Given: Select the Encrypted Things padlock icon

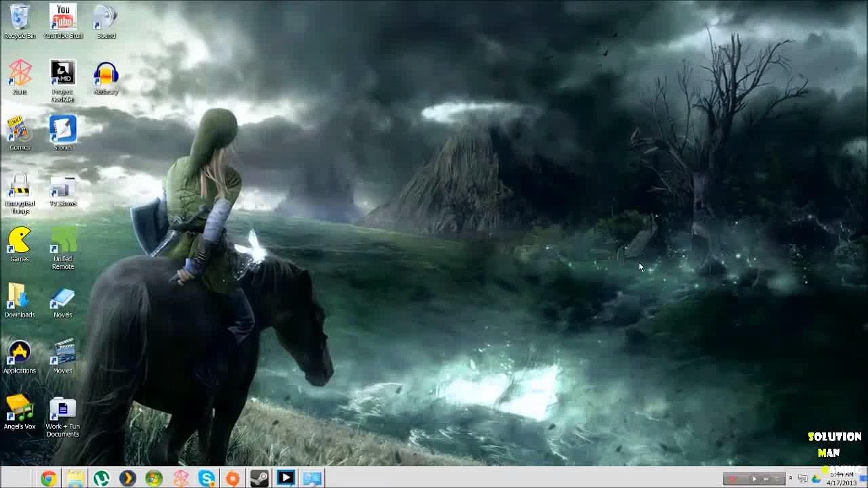Looking at the screenshot, I should [20, 192].
